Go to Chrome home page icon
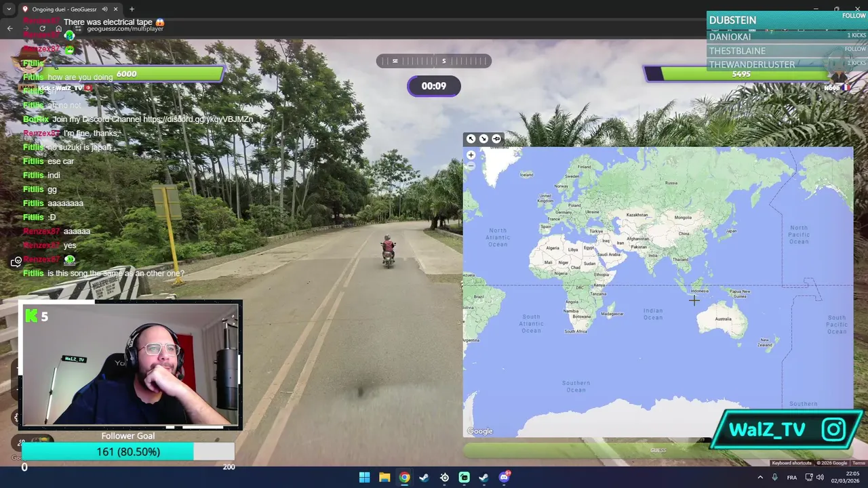The width and height of the screenshot is (868, 488). click(x=58, y=28)
